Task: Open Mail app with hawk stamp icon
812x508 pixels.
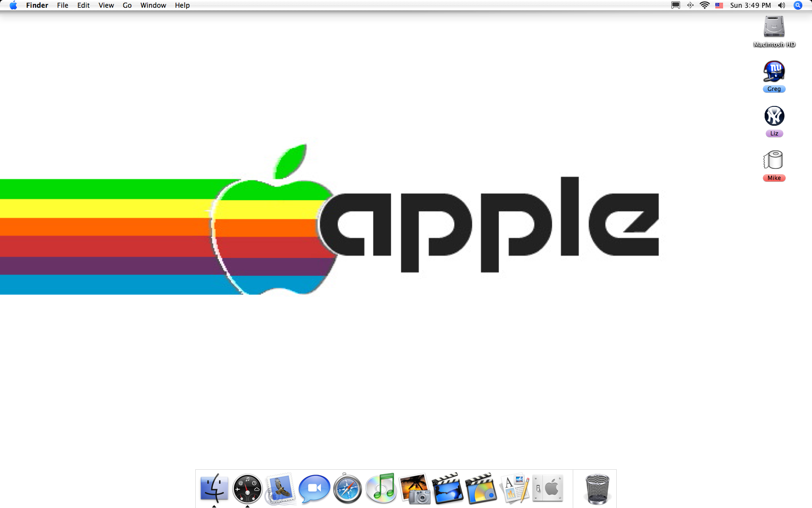Action: click(x=280, y=489)
